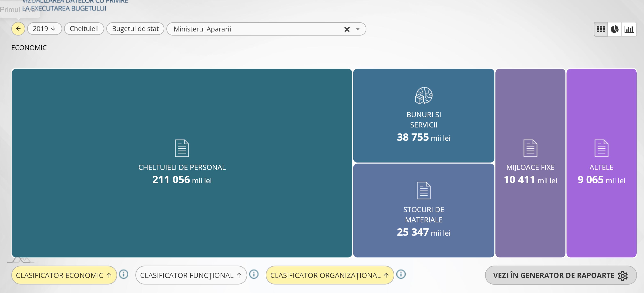Expand the ministry dropdown arrow

coord(358,29)
